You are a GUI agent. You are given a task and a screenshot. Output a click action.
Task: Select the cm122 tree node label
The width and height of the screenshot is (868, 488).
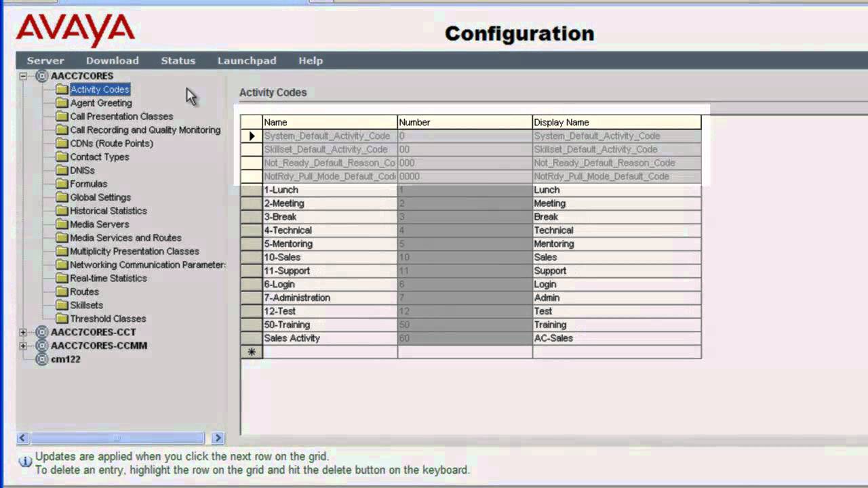coord(66,359)
